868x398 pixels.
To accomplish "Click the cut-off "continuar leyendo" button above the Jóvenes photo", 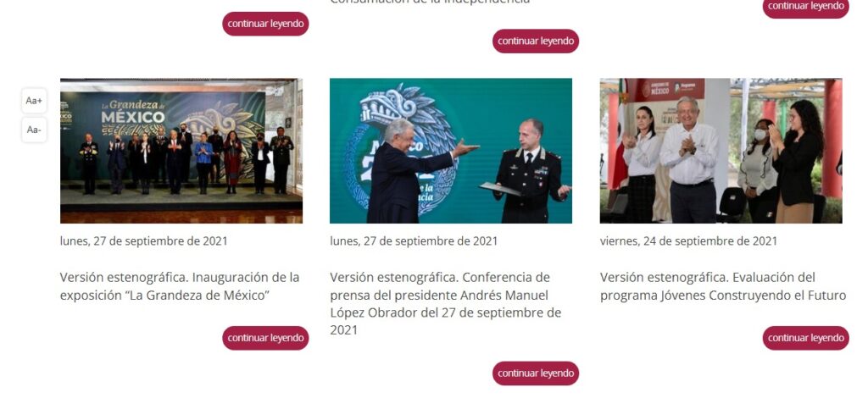I will 805,8.
